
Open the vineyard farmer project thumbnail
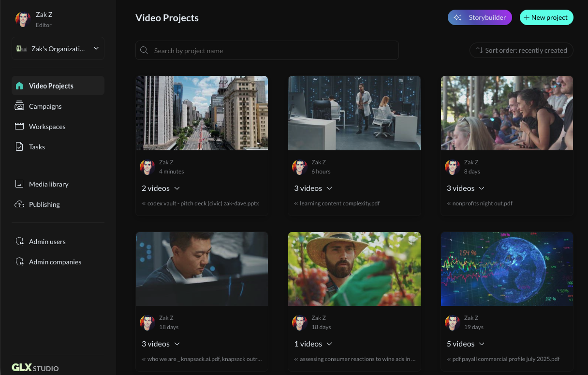click(x=354, y=269)
